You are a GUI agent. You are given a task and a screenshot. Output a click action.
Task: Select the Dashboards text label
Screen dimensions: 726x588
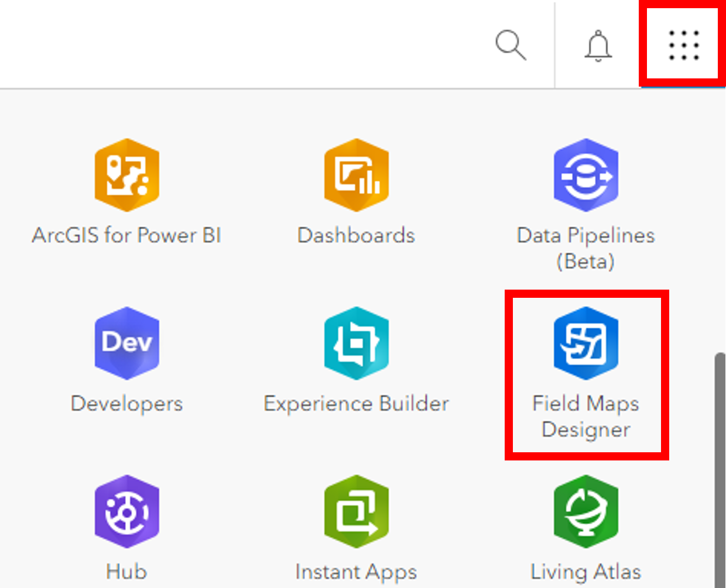[x=356, y=235]
